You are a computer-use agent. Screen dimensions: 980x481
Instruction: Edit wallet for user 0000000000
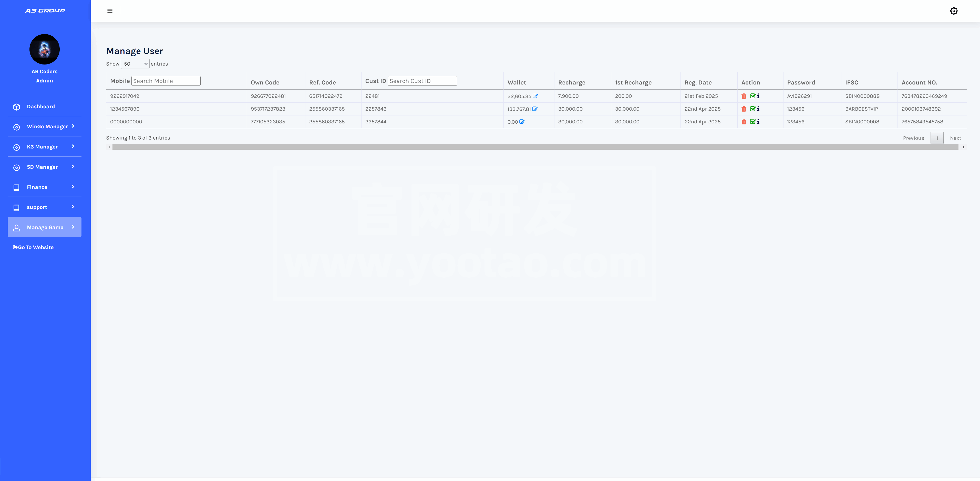(x=522, y=122)
